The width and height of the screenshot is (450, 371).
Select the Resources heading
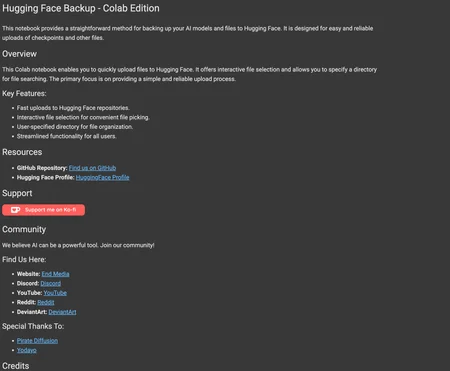pos(22,152)
